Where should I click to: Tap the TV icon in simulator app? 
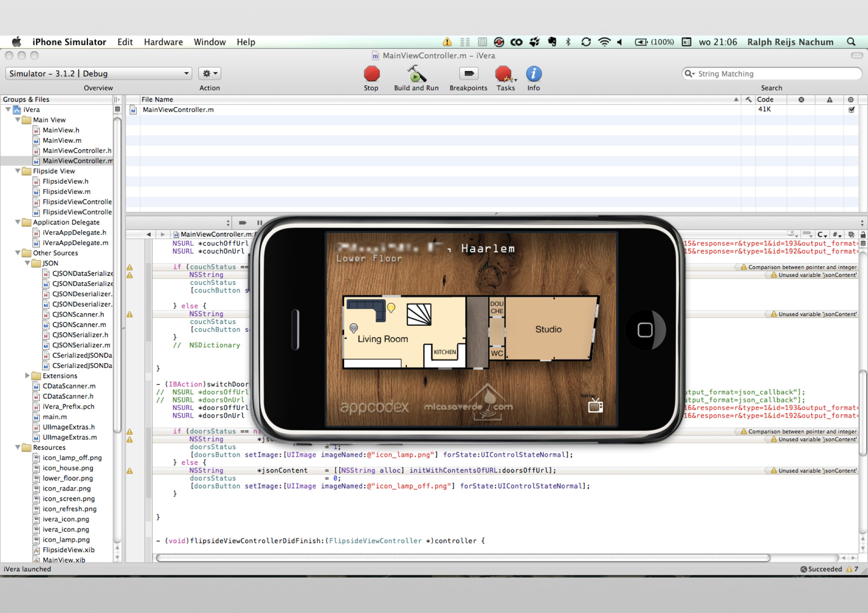pos(595,406)
